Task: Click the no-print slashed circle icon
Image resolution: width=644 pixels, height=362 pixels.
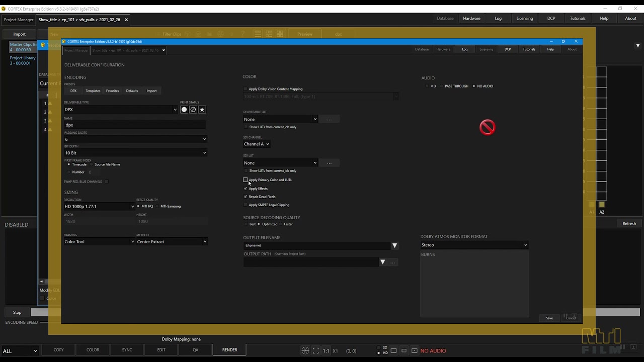Action: pyautogui.click(x=193, y=110)
